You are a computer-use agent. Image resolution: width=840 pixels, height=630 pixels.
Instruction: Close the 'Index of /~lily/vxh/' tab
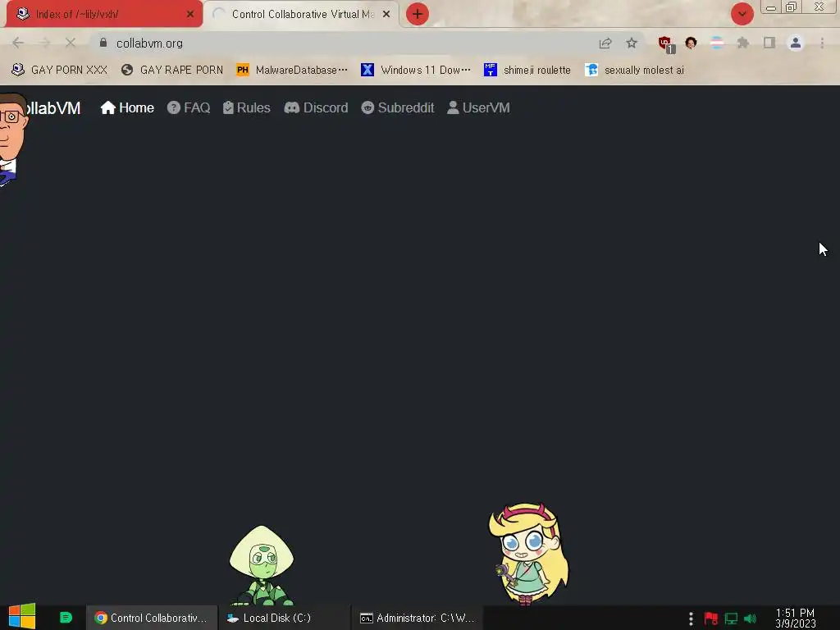pyautogui.click(x=190, y=15)
